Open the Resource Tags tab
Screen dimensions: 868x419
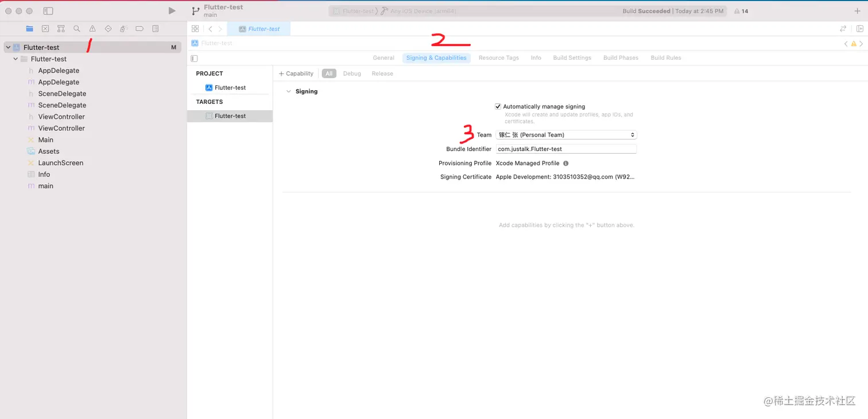tap(499, 58)
